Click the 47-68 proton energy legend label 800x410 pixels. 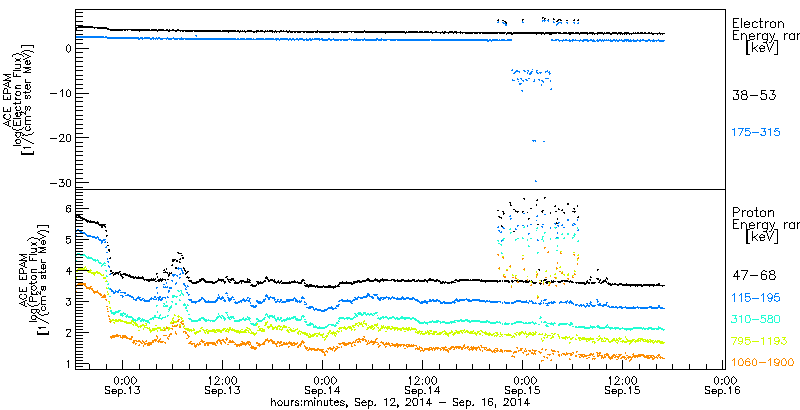click(x=754, y=276)
